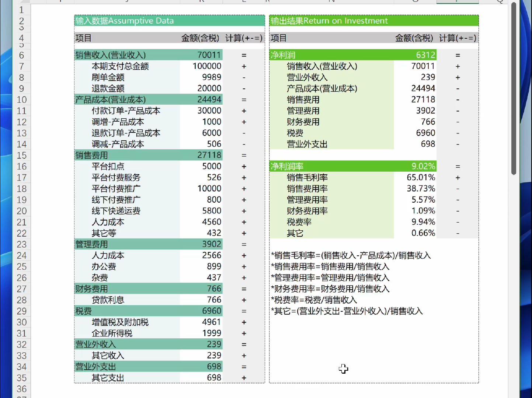
Task: Select the 其它支出 cell
Action: 127,378
